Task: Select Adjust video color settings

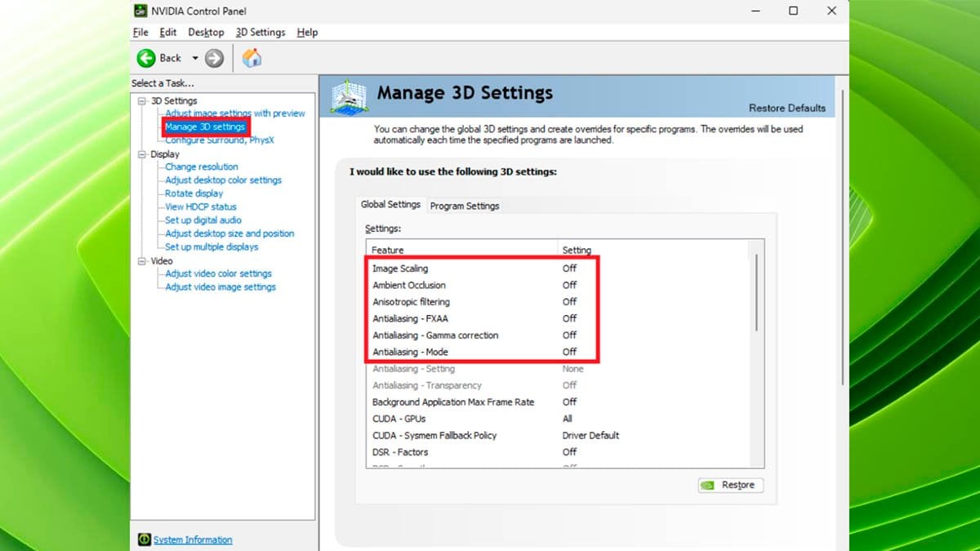Action: point(218,273)
